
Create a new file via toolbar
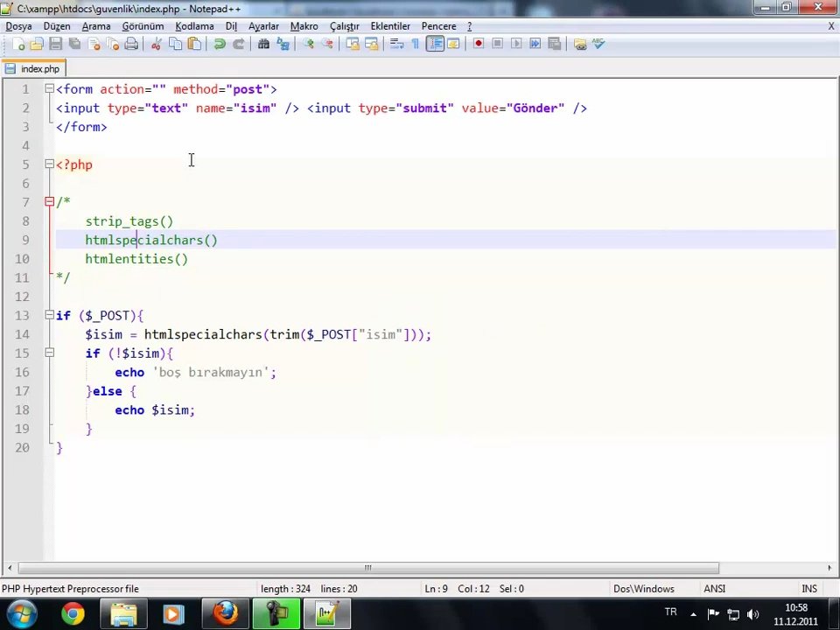[x=17, y=44]
